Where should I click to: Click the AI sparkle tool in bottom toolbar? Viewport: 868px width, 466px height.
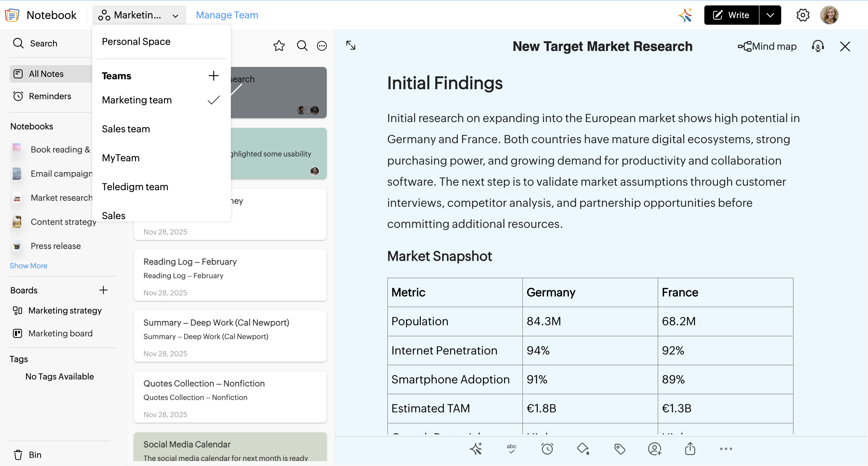click(x=476, y=449)
